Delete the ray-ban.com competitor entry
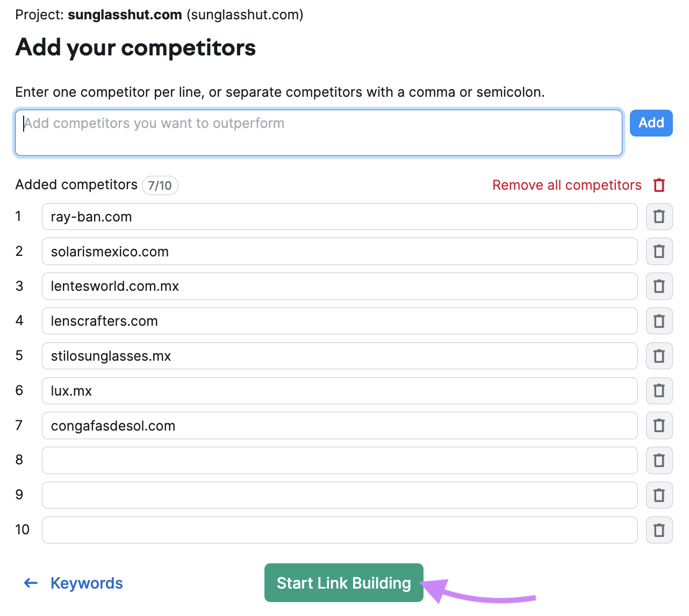Image resolution: width=689 pixels, height=616 pixels. click(659, 217)
